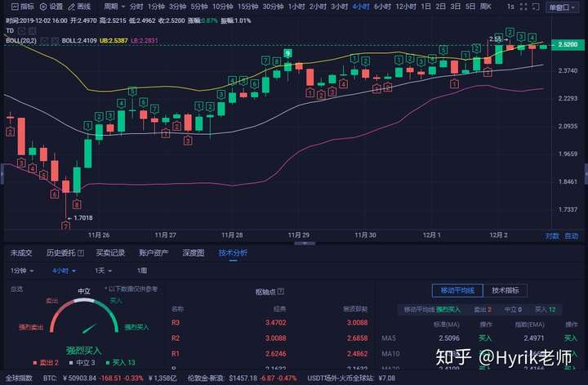
Task: Open the 1分钟 analysis interval dropdown
Action: (x=22, y=271)
